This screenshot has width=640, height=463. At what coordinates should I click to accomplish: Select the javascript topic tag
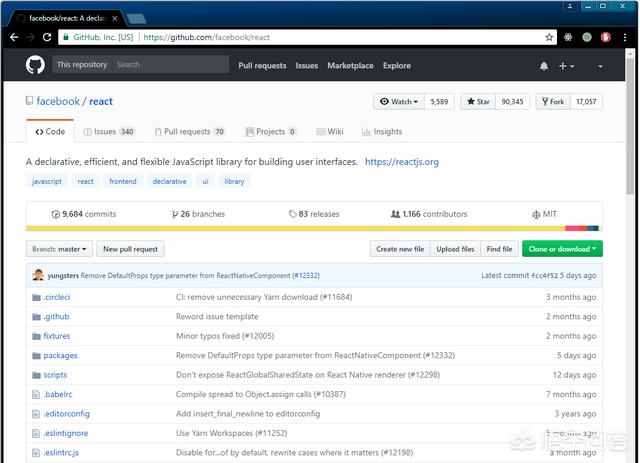(x=47, y=181)
